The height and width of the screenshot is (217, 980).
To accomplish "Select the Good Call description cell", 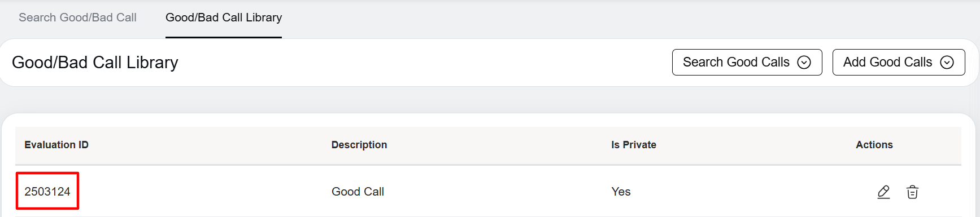I will point(358,192).
